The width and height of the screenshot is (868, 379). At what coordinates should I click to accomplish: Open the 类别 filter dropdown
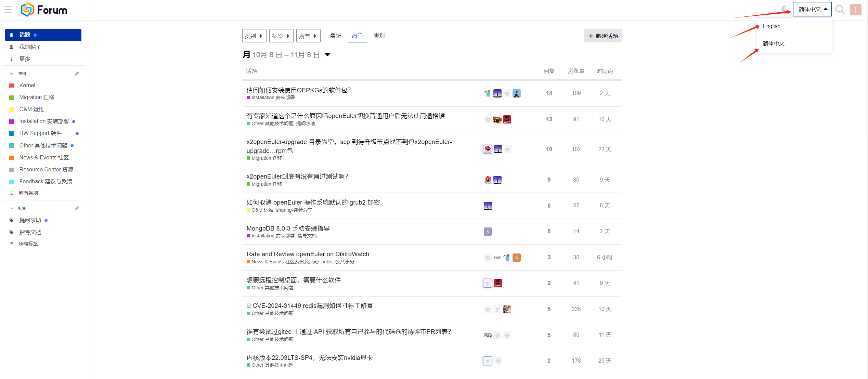(x=254, y=36)
